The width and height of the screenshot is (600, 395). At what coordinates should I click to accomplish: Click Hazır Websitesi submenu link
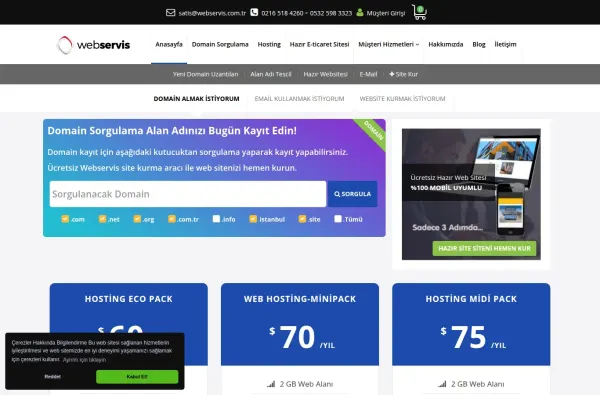325,74
